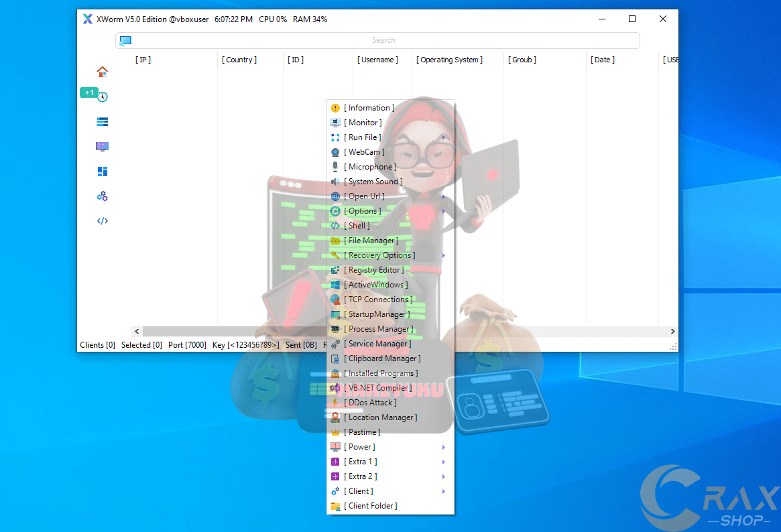Click into the Search field
781x532 pixels.
(383, 40)
